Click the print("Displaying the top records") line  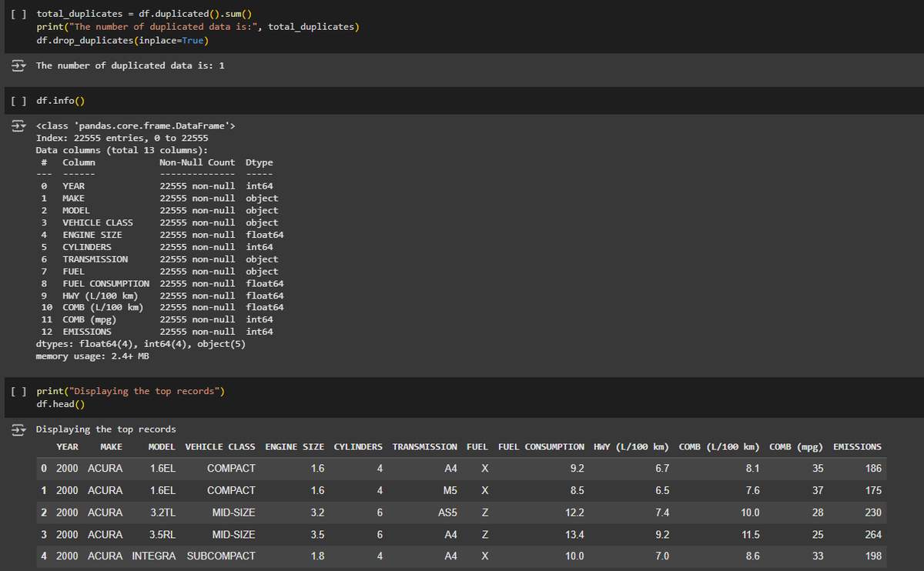[130, 391]
